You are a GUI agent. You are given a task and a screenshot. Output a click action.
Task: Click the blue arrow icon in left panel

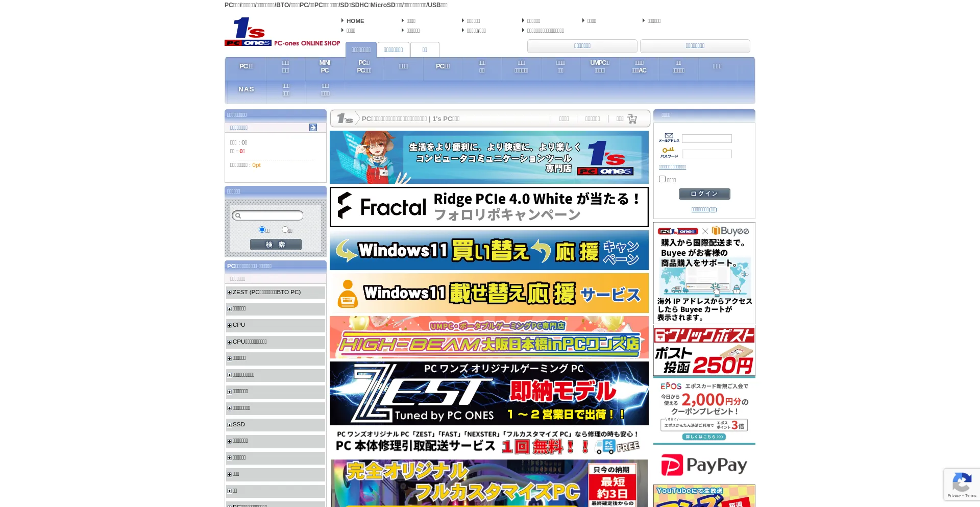(x=313, y=128)
